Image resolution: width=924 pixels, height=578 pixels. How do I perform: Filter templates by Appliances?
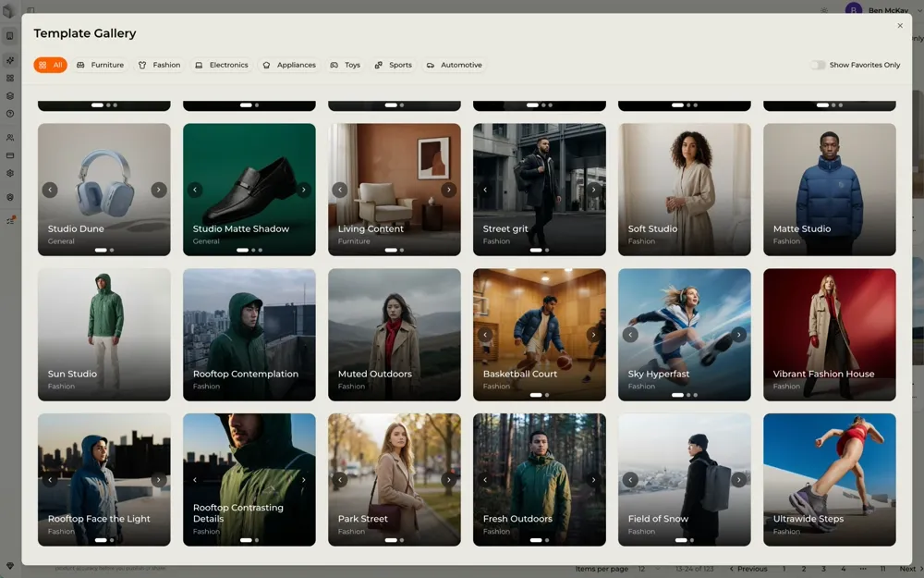[x=289, y=65]
